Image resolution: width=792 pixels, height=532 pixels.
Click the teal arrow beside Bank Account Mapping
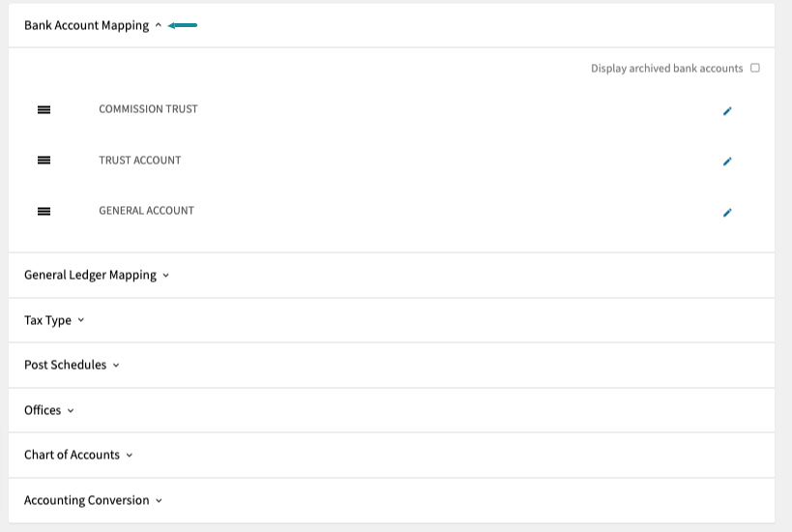point(183,25)
